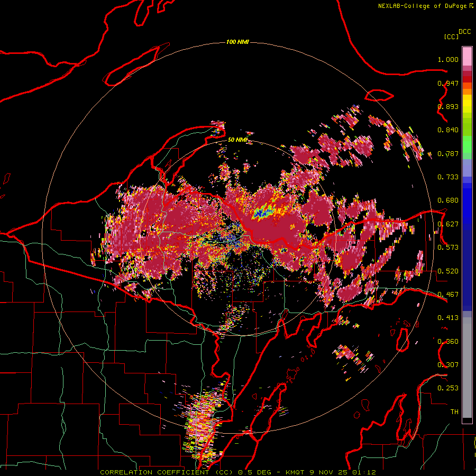
Task: Select the 0.627 scale value
Action: (448, 224)
